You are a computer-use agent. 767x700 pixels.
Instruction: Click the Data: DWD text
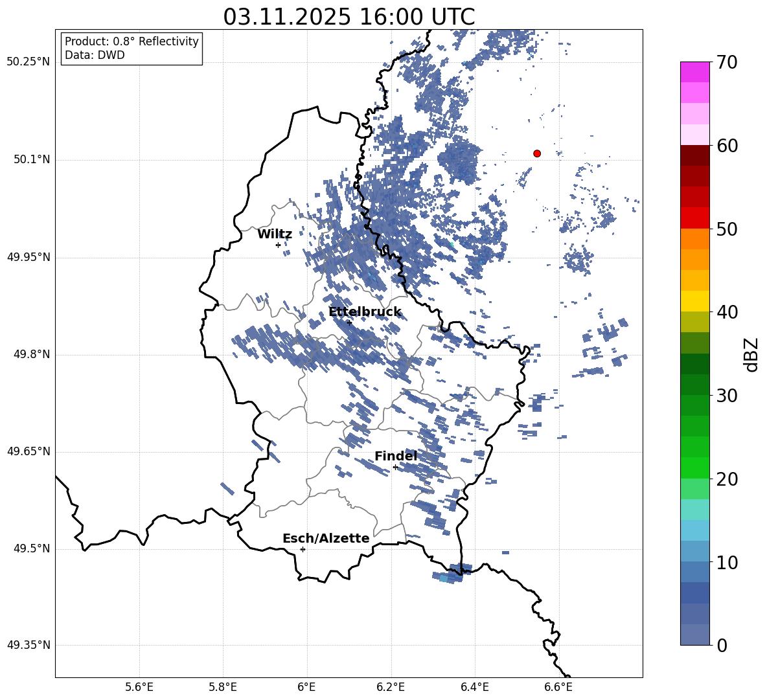(x=95, y=55)
